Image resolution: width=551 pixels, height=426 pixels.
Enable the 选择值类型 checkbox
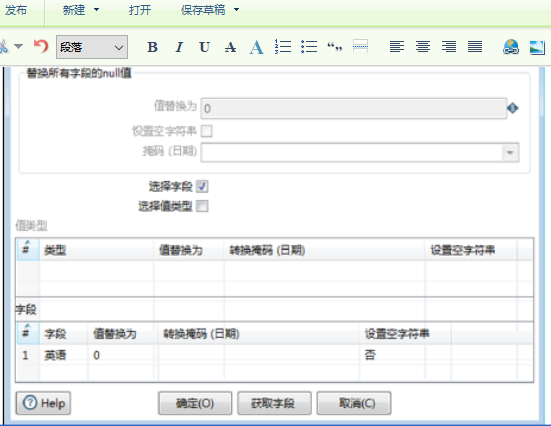(x=202, y=206)
